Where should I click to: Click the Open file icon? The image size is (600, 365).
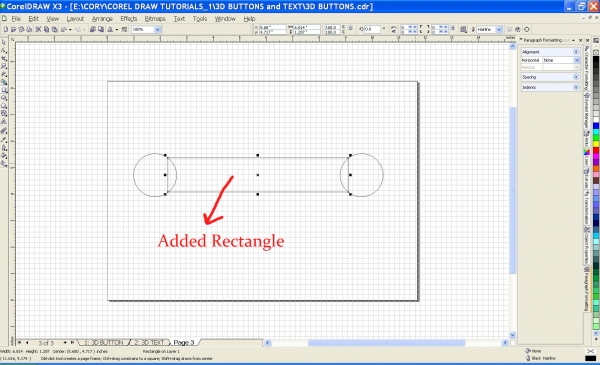click(13, 29)
